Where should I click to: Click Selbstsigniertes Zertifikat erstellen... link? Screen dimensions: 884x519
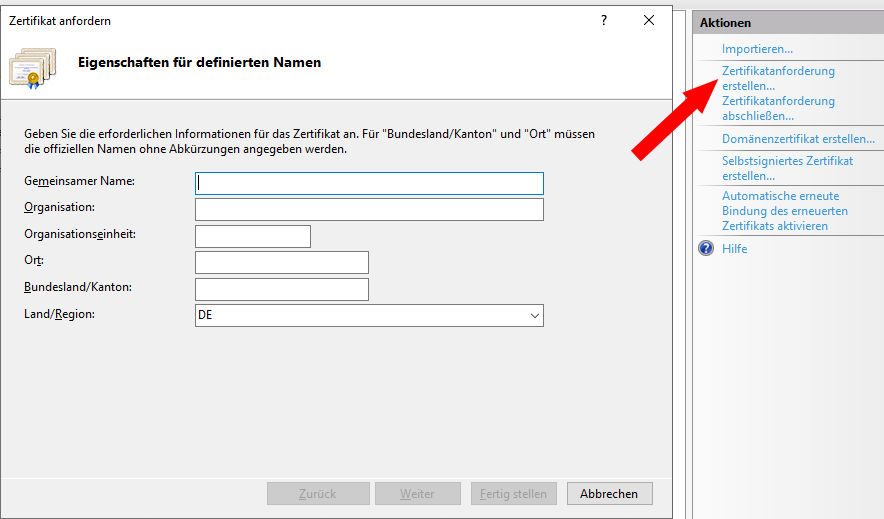click(787, 168)
